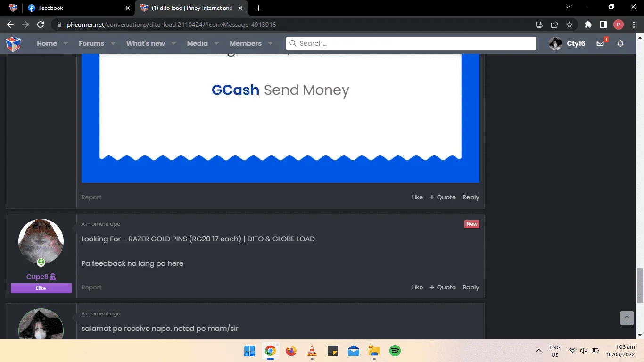Toggle the Chrome side panel icon

tap(603, 25)
